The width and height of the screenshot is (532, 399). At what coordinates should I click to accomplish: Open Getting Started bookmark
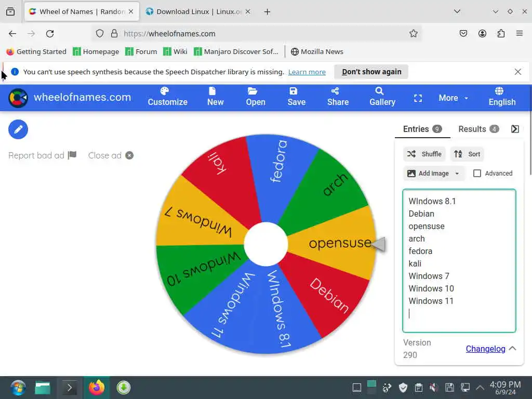click(37, 51)
